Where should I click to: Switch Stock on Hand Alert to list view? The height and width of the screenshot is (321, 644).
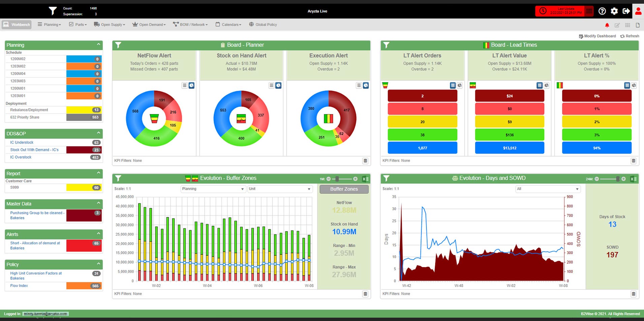(x=271, y=85)
